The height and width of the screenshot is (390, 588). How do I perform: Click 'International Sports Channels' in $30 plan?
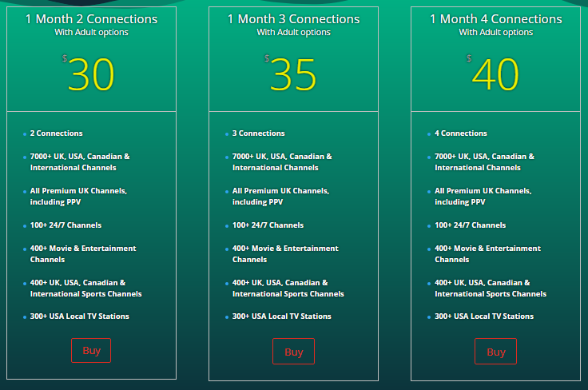pyautogui.click(x=85, y=294)
